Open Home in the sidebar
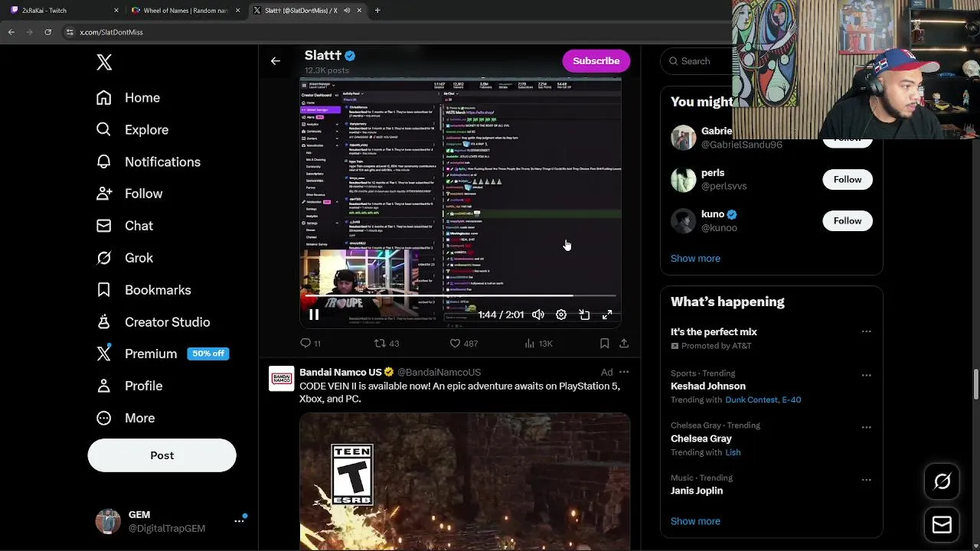 coord(128,98)
